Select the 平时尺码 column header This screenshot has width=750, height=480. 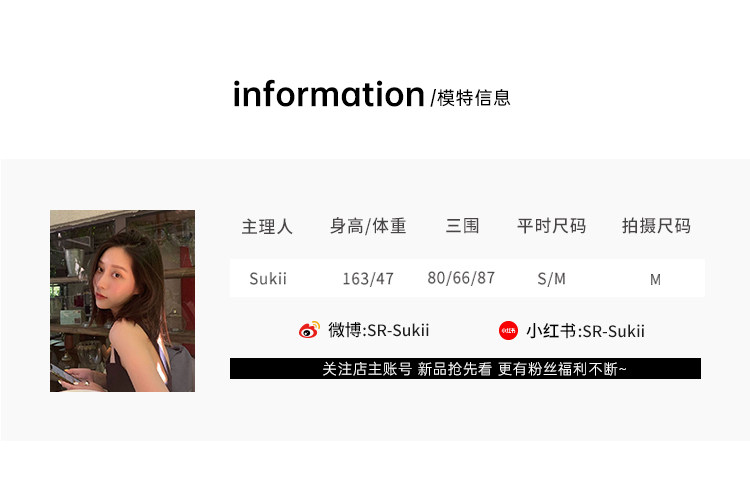pyautogui.click(x=551, y=226)
